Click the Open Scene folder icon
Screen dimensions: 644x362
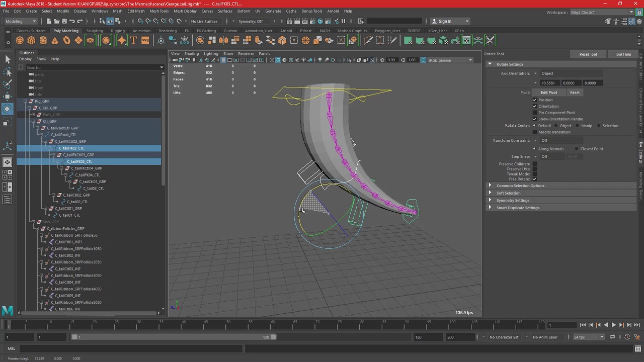coord(56,21)
